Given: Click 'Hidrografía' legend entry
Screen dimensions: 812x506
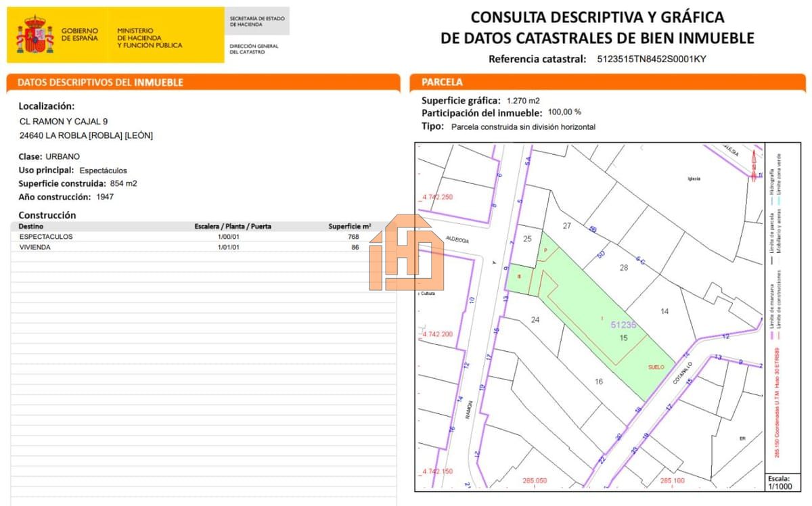Looking at the screenshot, I should (x=771, y=187).
